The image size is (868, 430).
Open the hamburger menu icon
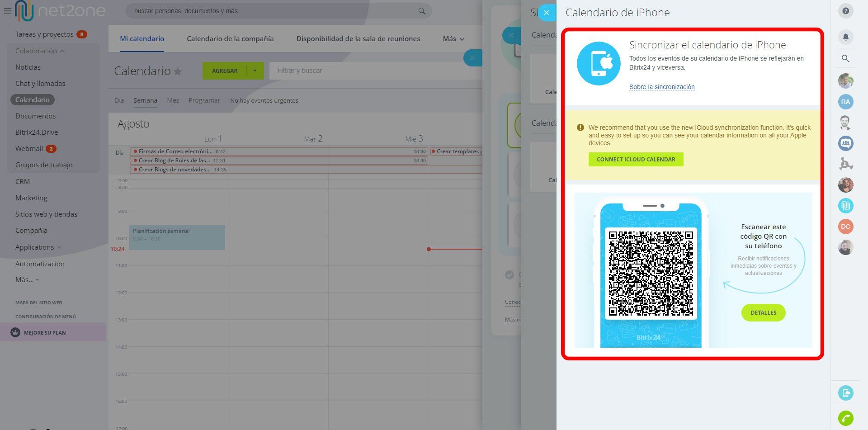point(7,11)
